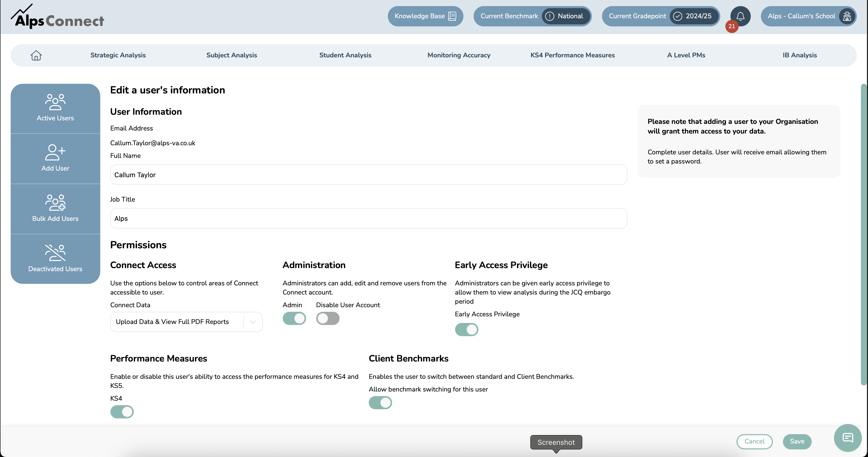868x457 pixels.
Task: Toggle Allow benchmark switching switch
Action: click(x=380, y=402)
